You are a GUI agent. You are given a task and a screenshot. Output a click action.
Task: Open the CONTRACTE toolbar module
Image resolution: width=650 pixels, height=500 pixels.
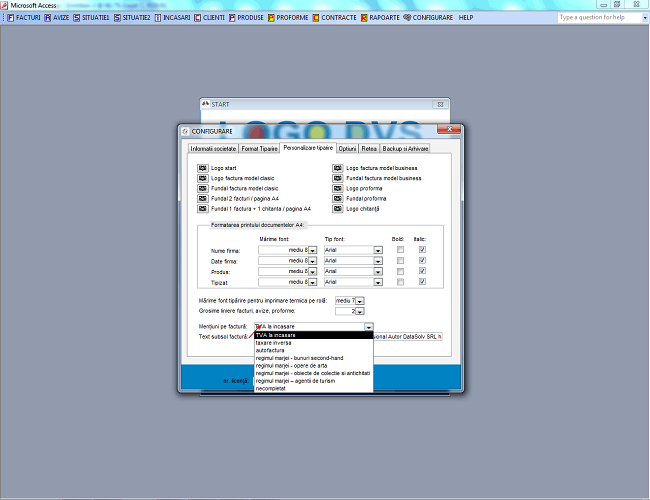pos(335,17)
